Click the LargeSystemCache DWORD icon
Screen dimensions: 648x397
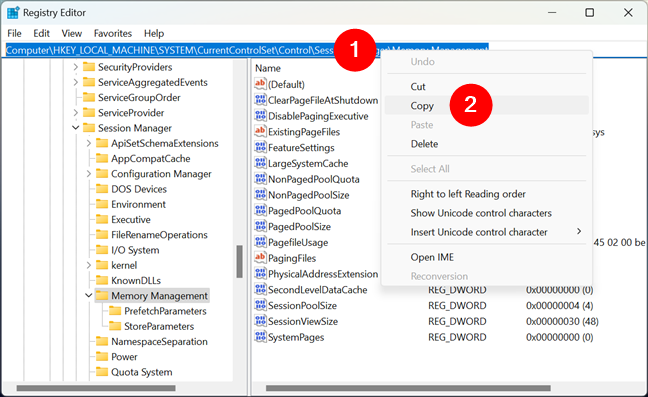pos(260,163)
